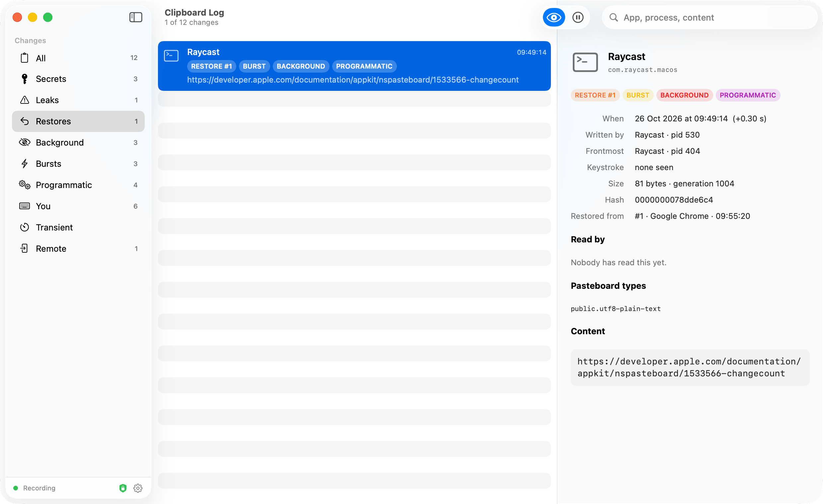Viewport: 823px width, 504px height.
Task: Click the com.raycast.macos bundle identifier
Action: [x=642, y=70]
